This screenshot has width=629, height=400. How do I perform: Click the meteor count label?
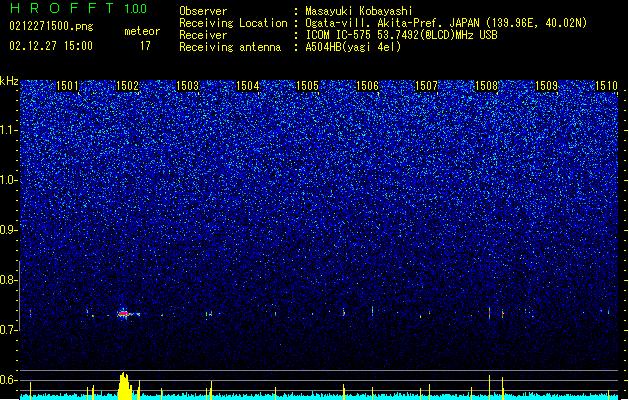point(142,31)
